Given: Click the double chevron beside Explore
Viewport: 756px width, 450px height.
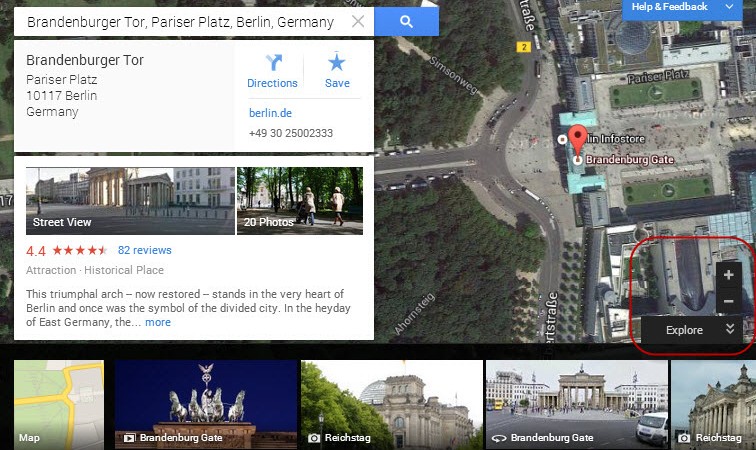Looking at the screenshot, I should point(730,329).
